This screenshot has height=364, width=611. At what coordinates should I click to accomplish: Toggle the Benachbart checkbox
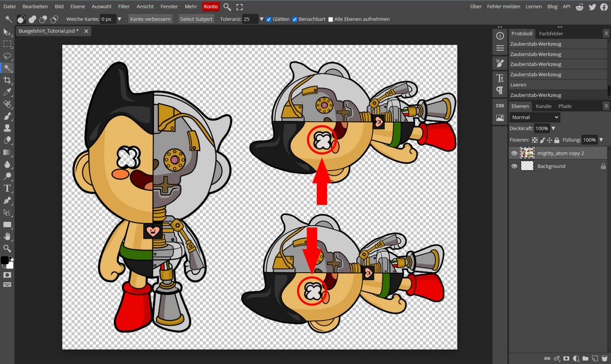[x=295, y=20]
